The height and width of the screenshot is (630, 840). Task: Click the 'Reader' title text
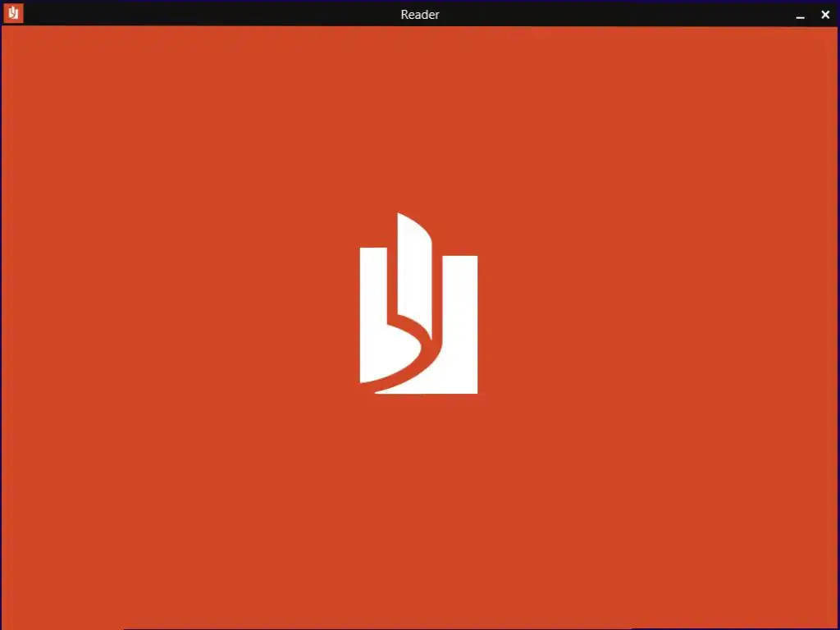coord(420,15)
